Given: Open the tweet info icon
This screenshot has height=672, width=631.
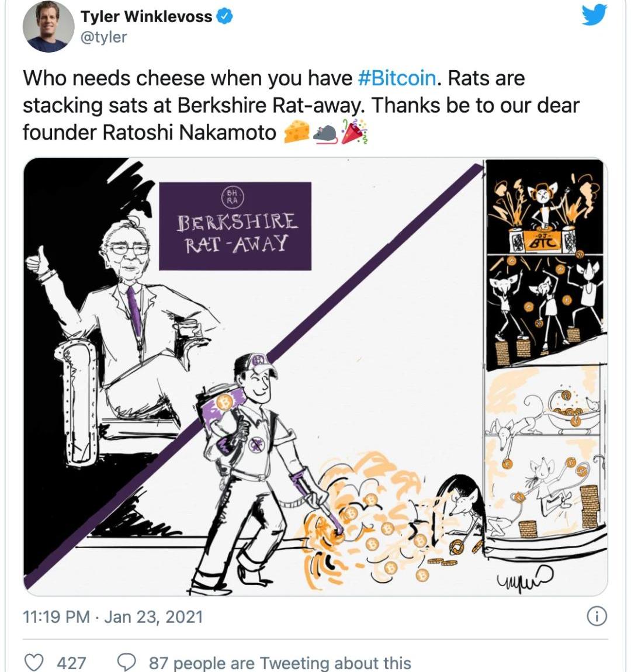Looking at the screenshot, I should pyautogui.click(x=597, y=616).
